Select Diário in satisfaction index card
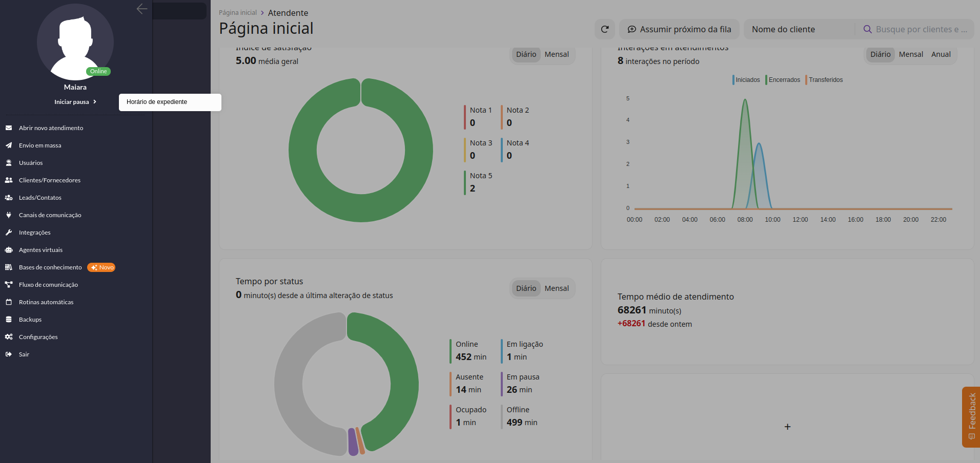This screenshot has width=980, height=463. [x=526, y=54]
